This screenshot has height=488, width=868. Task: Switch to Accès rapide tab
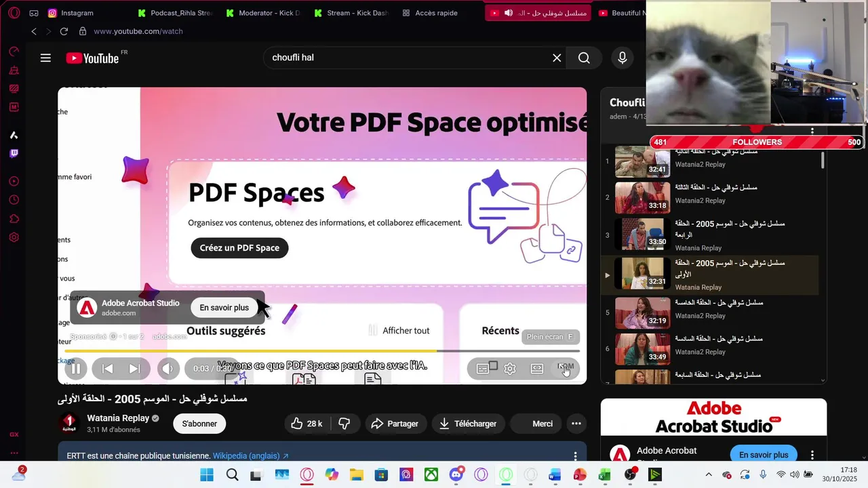point(430,13)
